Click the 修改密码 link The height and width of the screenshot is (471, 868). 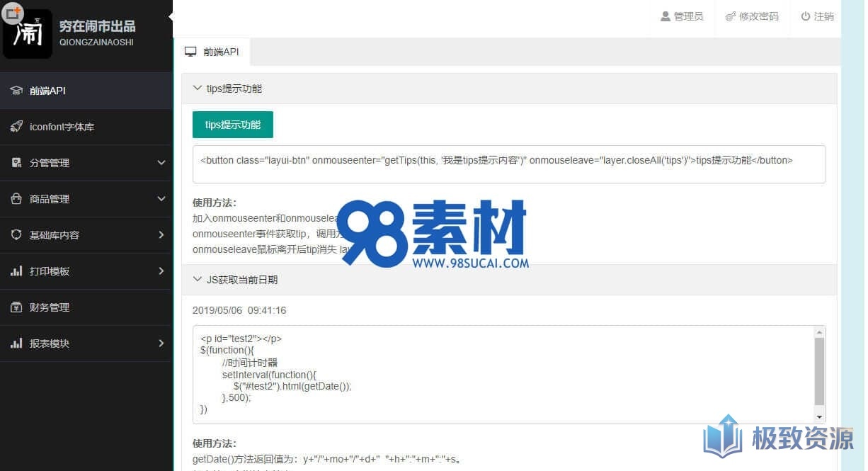click(x=752, y=16)
